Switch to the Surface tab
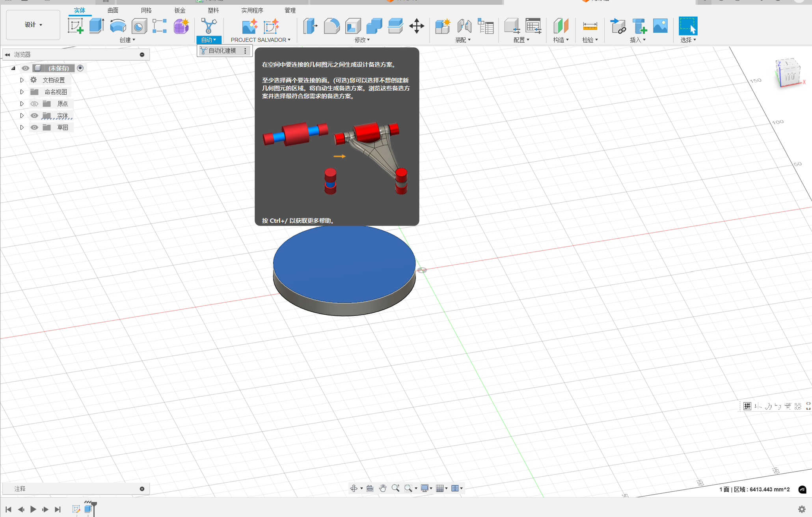 113,10
